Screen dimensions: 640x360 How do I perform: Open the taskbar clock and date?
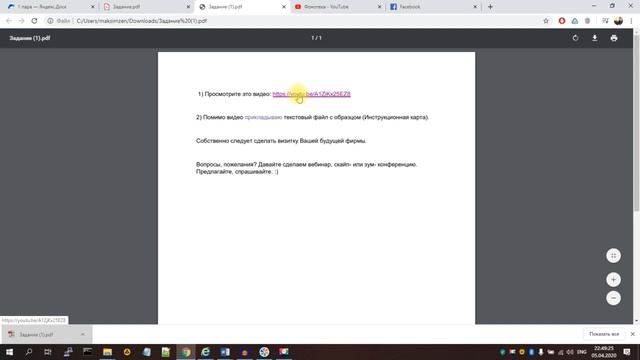tap(604, 352)
